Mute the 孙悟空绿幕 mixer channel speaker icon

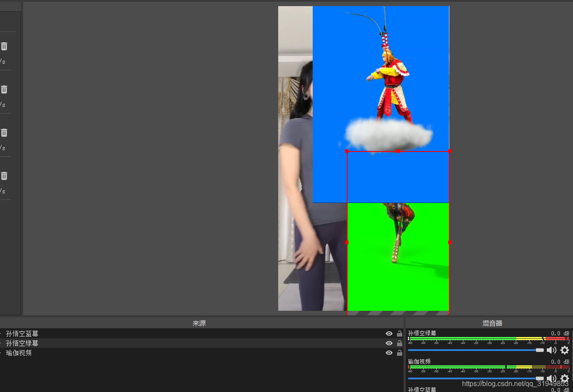552,350
